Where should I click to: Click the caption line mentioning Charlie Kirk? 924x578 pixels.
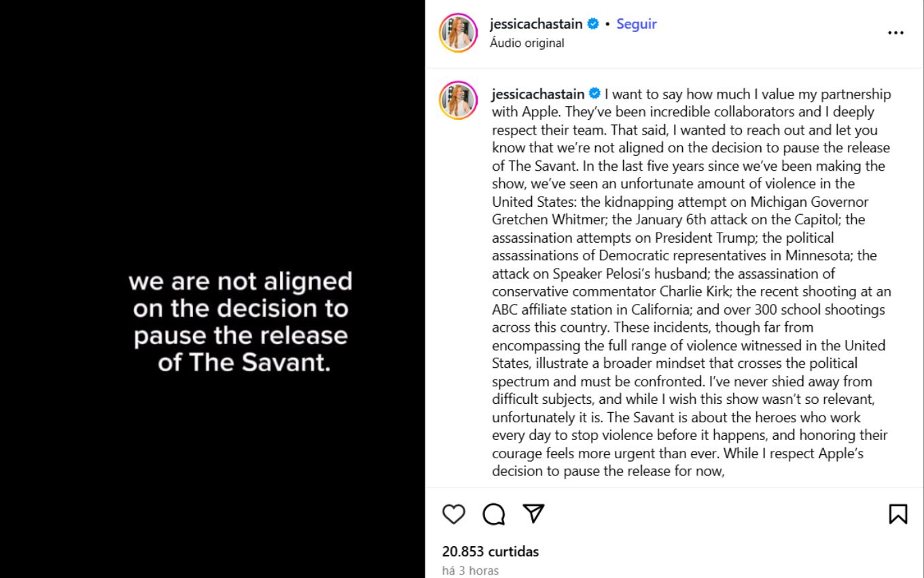tap(692, 292)
